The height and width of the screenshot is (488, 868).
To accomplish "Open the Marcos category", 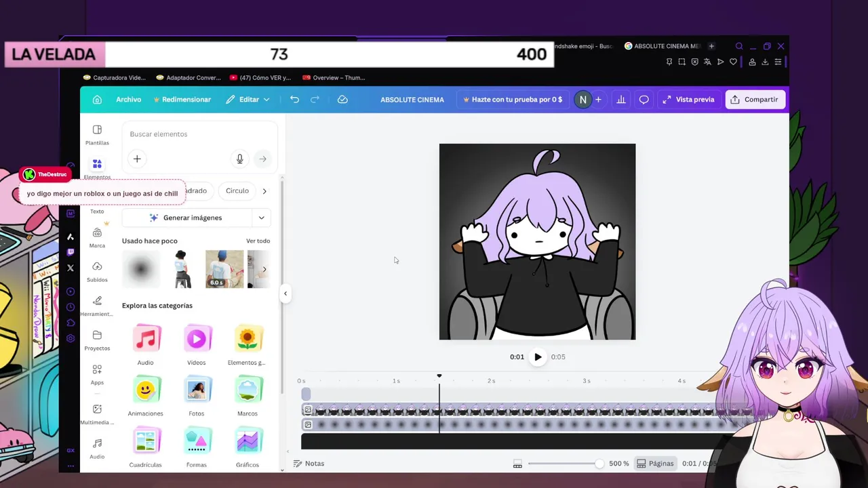I will coord(248,396).
